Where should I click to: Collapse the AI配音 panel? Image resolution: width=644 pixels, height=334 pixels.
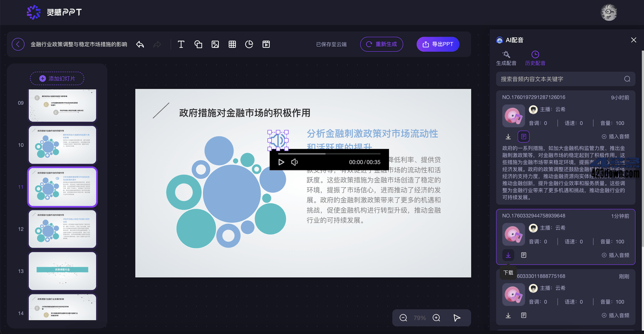click(633, 40)
